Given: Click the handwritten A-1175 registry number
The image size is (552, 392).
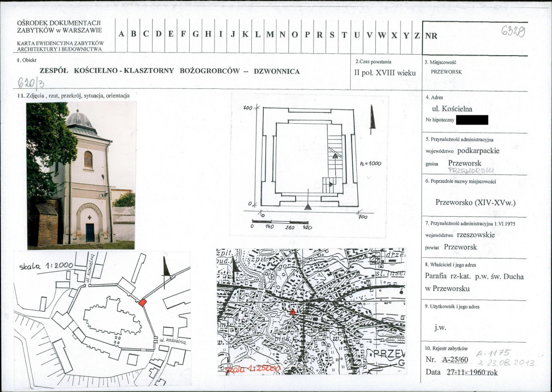Looking at the screenshot, I should pyautogui.click(x=493, y=354).
